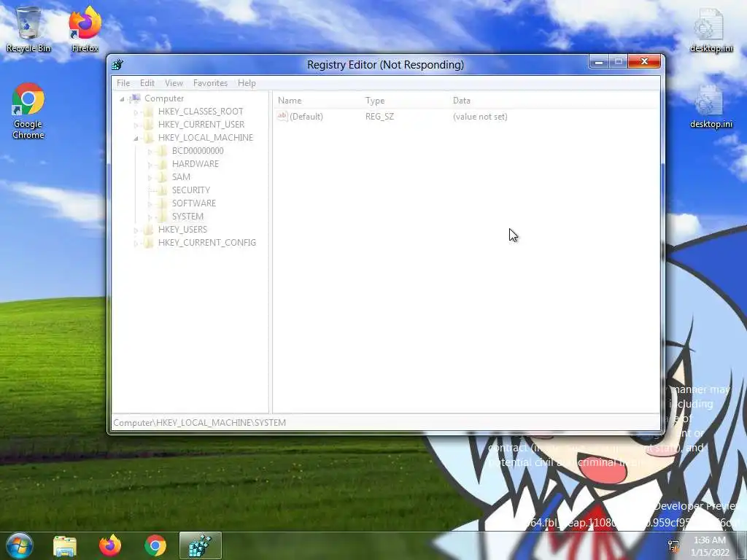The width and height of the screenshot is (747, 560).
Task: Click the HKEY_USERS folder icon
Action: 149,230
